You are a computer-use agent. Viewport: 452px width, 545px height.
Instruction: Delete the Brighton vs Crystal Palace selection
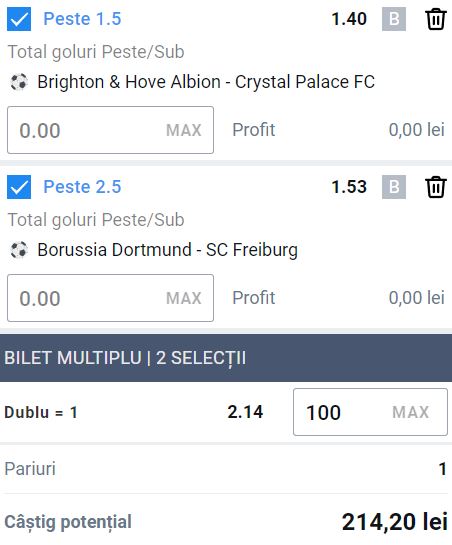(436, 19)
